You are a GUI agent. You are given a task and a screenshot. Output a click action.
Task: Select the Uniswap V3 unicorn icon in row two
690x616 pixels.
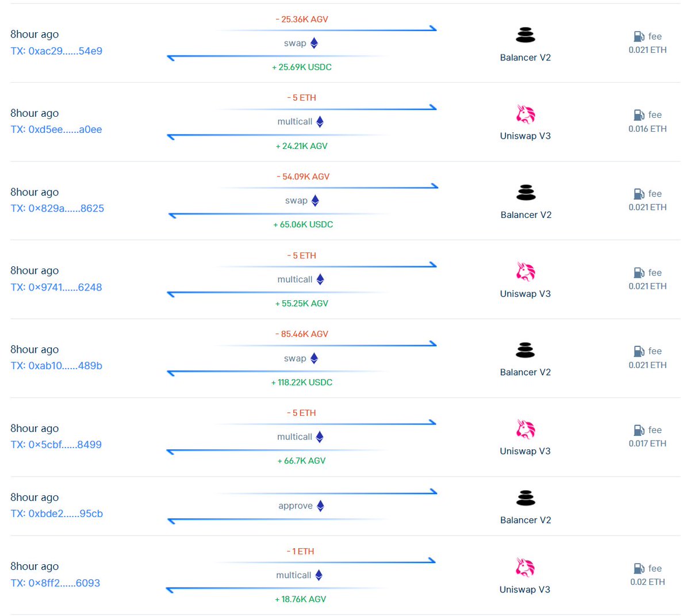click(525, 114)
